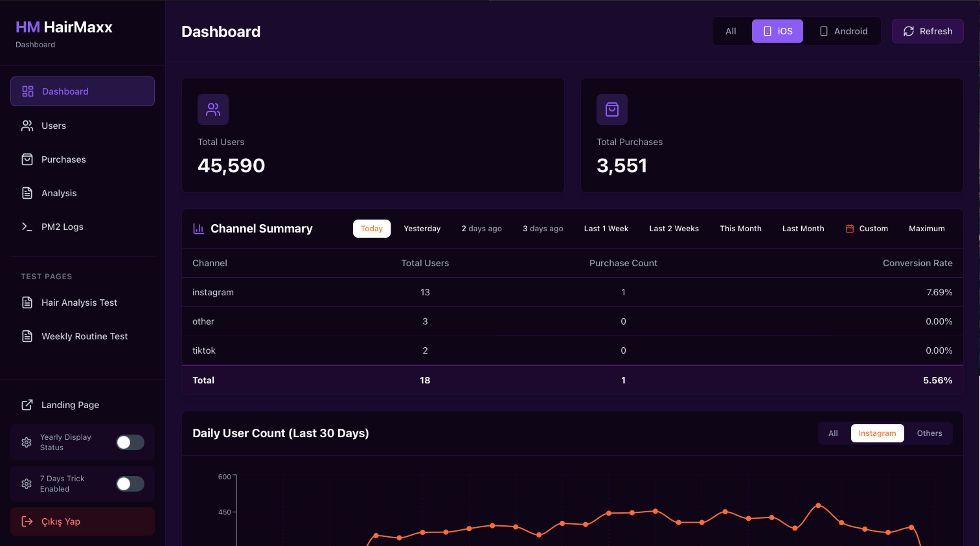Open the Hair Analysis Test page
The width and height of the screenshot is (980, 546).
[78, 302]
